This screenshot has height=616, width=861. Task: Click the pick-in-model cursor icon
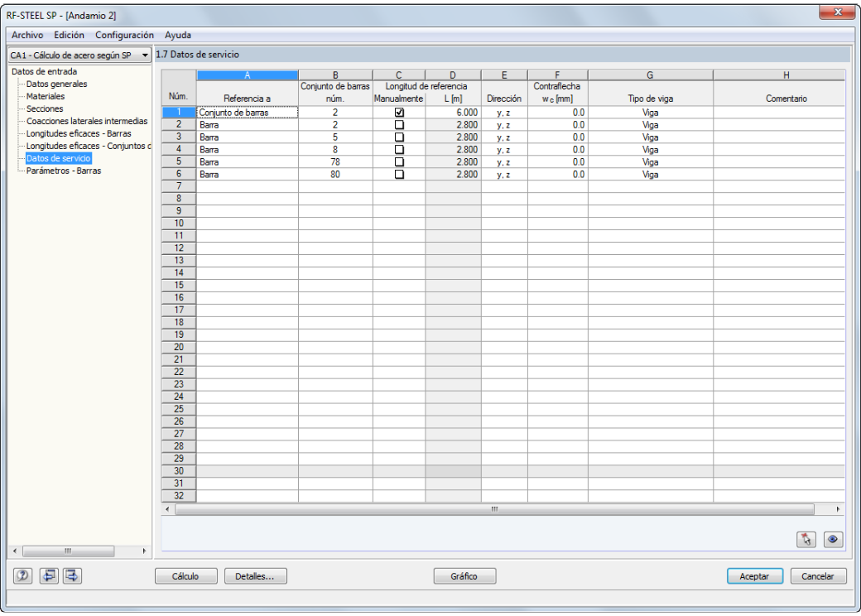pos(806,539)
